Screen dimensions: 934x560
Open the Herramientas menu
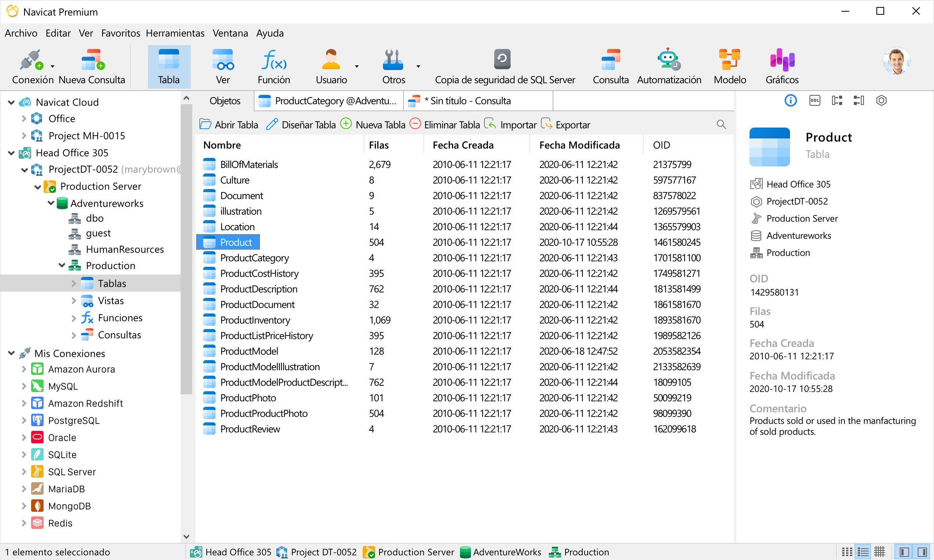coord(175,33)
